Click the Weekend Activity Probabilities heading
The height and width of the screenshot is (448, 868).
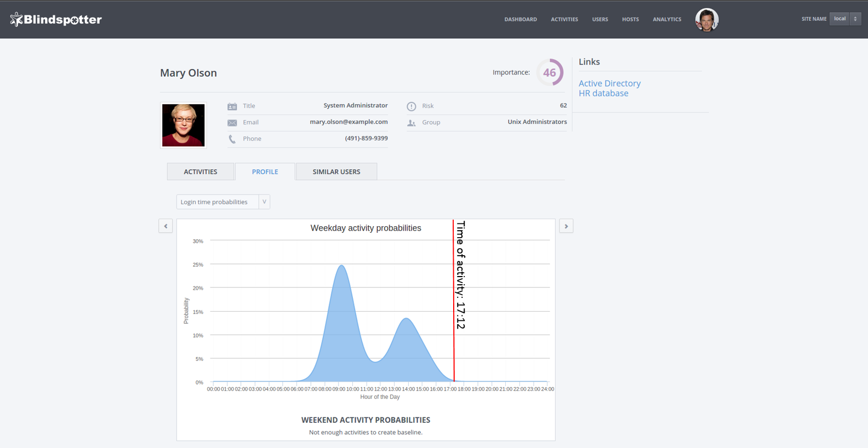[366, 420]
